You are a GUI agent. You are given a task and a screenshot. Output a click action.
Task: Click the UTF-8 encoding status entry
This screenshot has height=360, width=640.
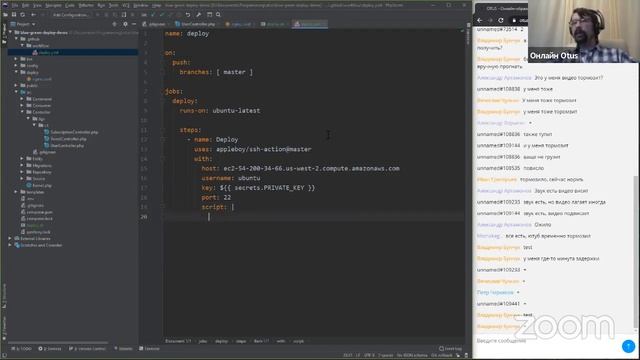pos(369,355)
